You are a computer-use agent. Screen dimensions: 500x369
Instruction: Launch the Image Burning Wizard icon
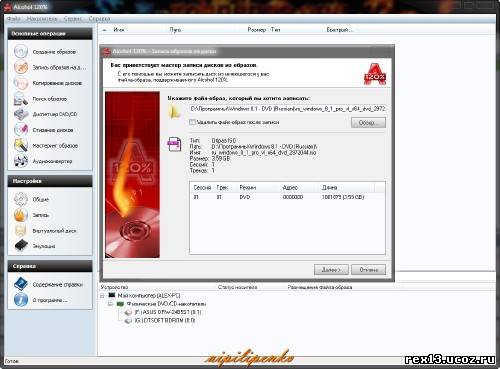pyautogui.click(x=21, y=67)
